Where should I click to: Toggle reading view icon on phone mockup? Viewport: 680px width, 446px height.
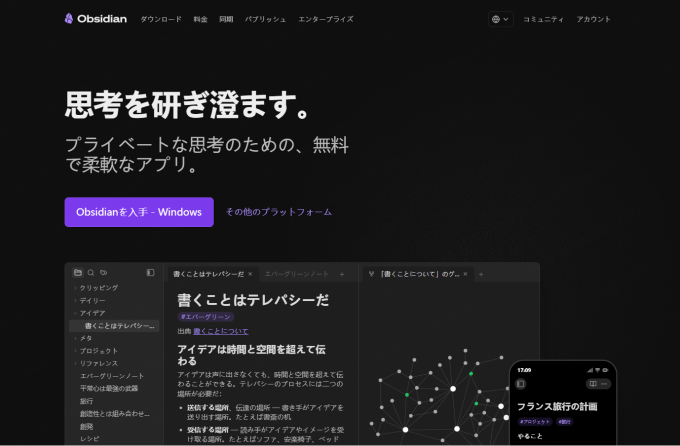coord(593,384)
